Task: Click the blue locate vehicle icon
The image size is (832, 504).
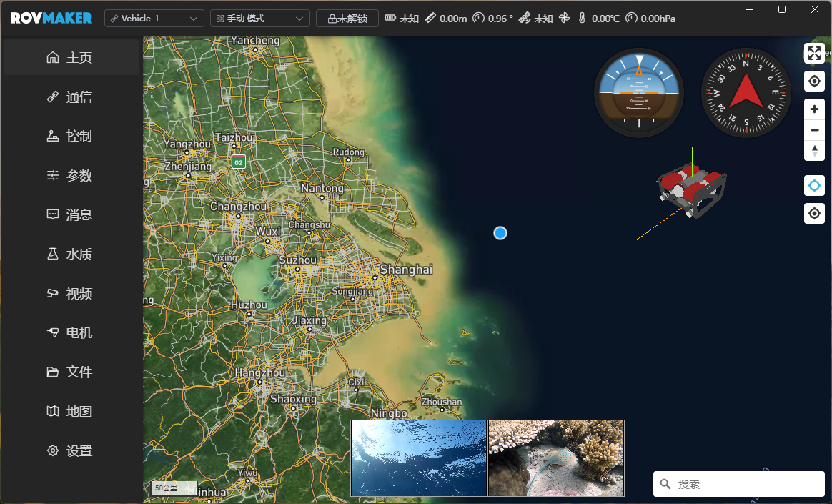Action: (x=814, y=186)
